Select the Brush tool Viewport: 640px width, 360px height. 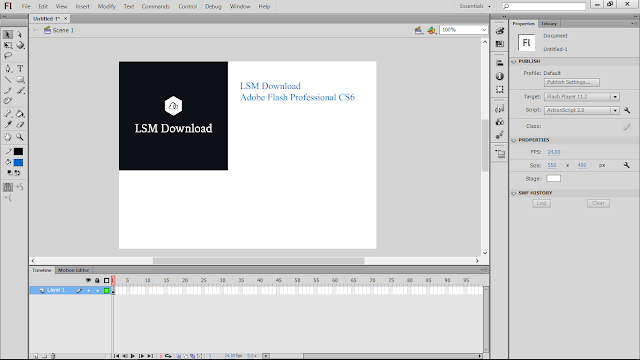20,91
